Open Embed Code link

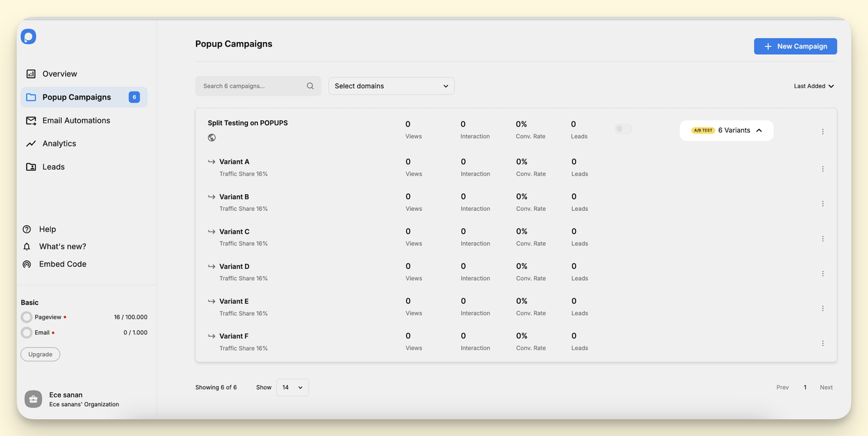[62, 264]
